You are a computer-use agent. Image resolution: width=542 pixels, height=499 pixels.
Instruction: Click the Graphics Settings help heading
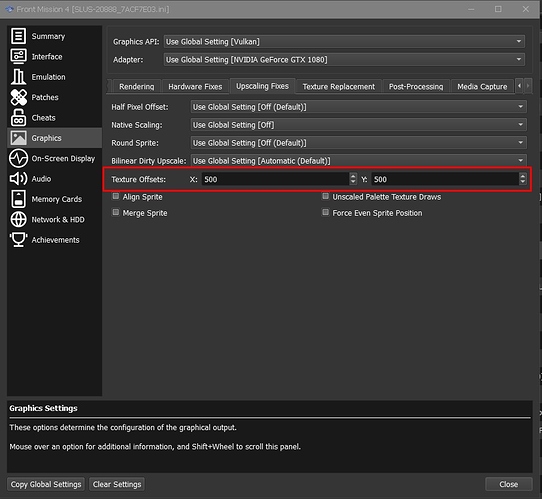pyautogui.click(x=44, y=408)
